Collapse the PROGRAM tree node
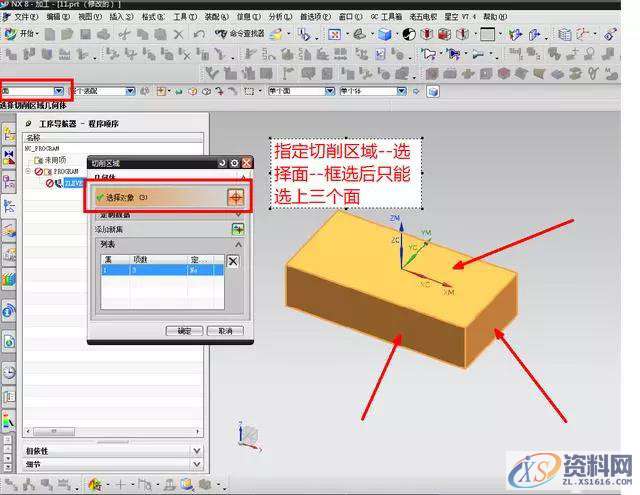 (x=30, y=171)
